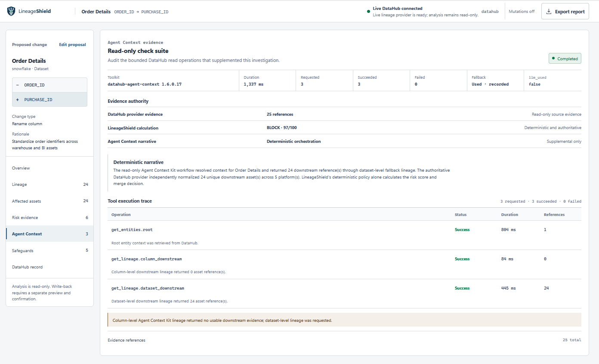
Task: Select the Agent Context section
Action: point(50,234)
